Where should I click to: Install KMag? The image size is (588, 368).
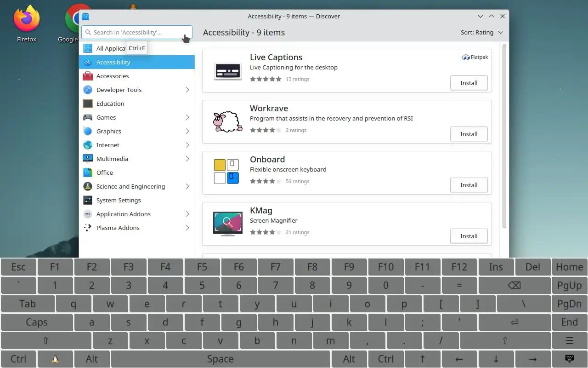click(x=469, y=236)
